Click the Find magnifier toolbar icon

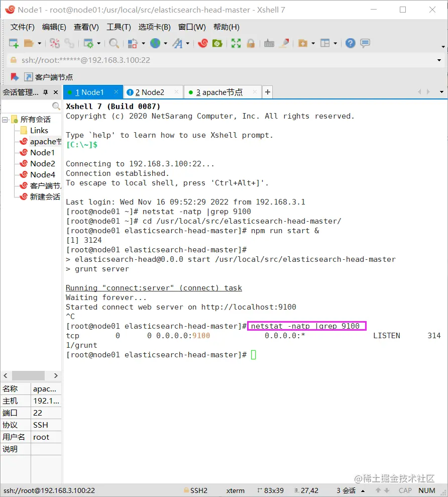[x=114, y=43]
